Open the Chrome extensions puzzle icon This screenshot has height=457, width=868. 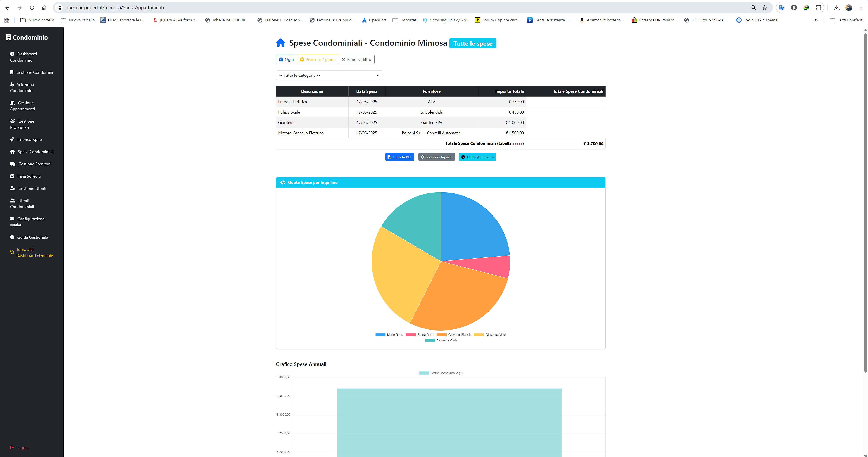818,7
